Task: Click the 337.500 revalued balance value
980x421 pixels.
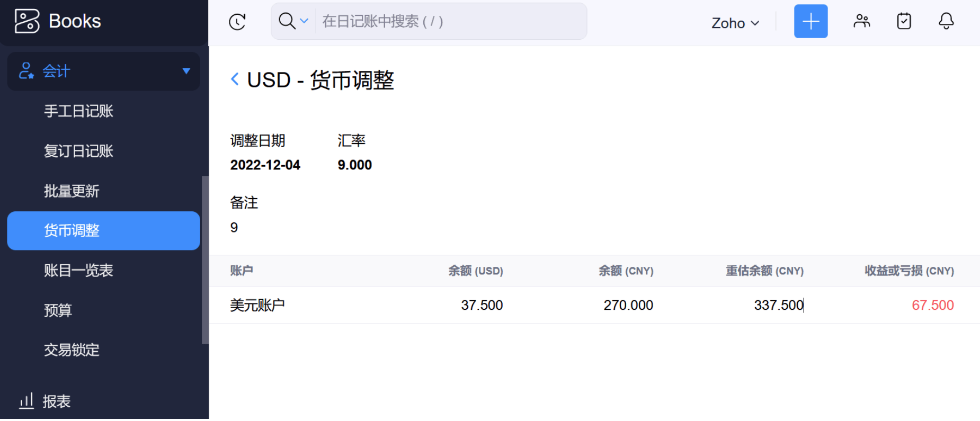Action: tap(779, 305)
